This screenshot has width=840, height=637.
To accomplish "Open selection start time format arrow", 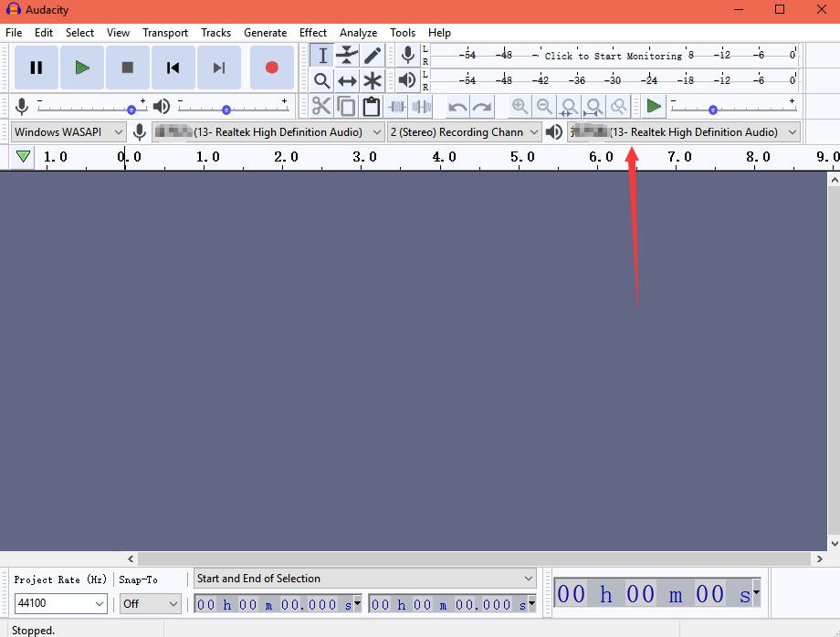I will [357, 604].
